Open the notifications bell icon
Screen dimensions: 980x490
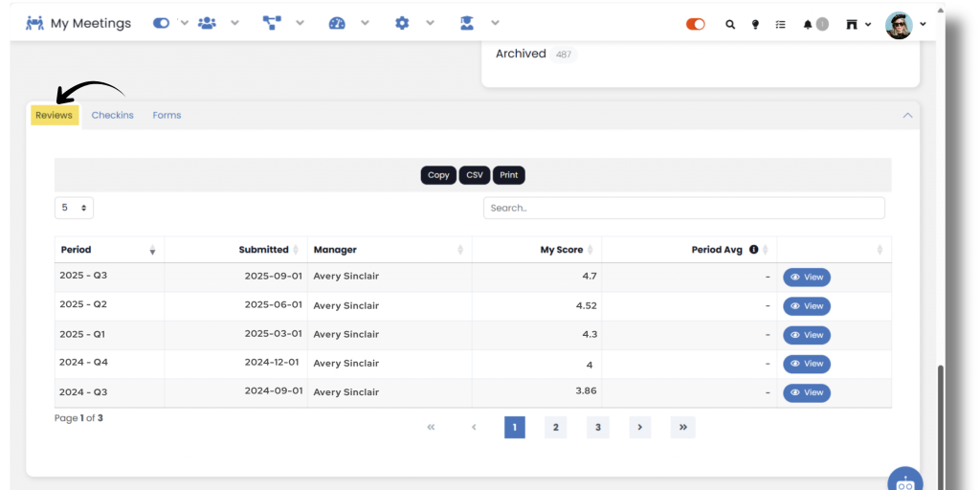click(x=808, y=24)
